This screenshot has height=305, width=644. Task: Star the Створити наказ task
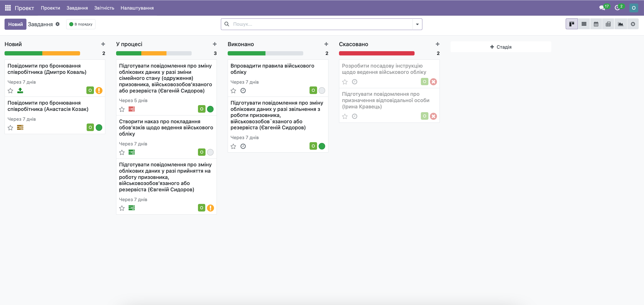(122, 152)
